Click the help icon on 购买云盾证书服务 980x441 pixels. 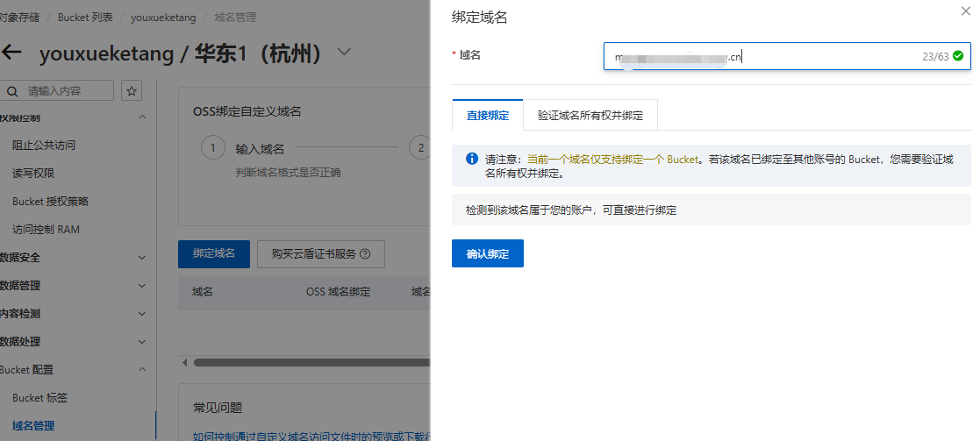point(365,254)
